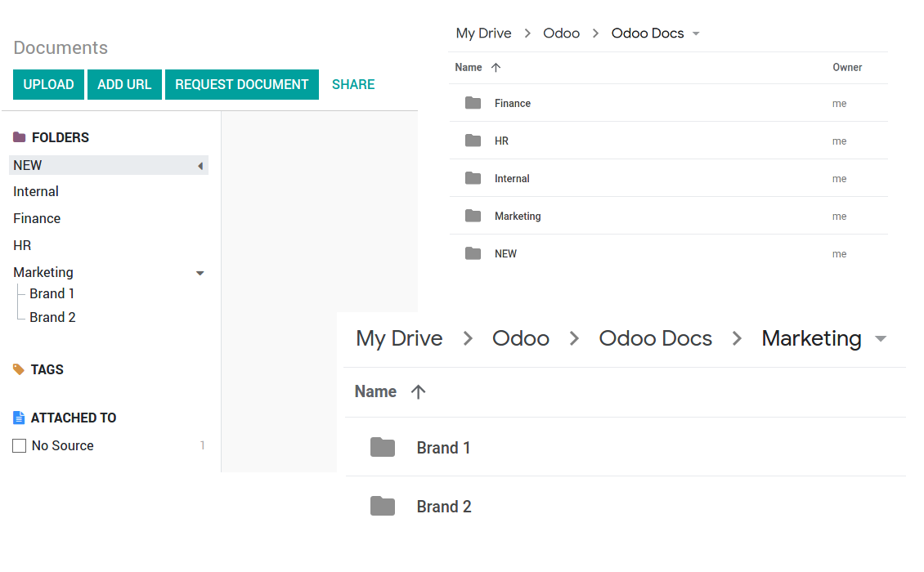Click the SHARE button

click(x=353, y=84)
